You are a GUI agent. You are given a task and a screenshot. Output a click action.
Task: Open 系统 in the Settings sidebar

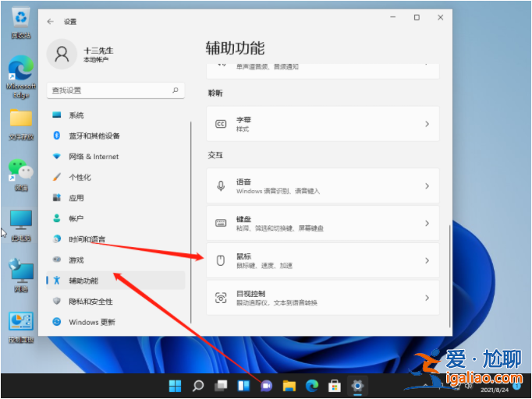pos(115,115)
